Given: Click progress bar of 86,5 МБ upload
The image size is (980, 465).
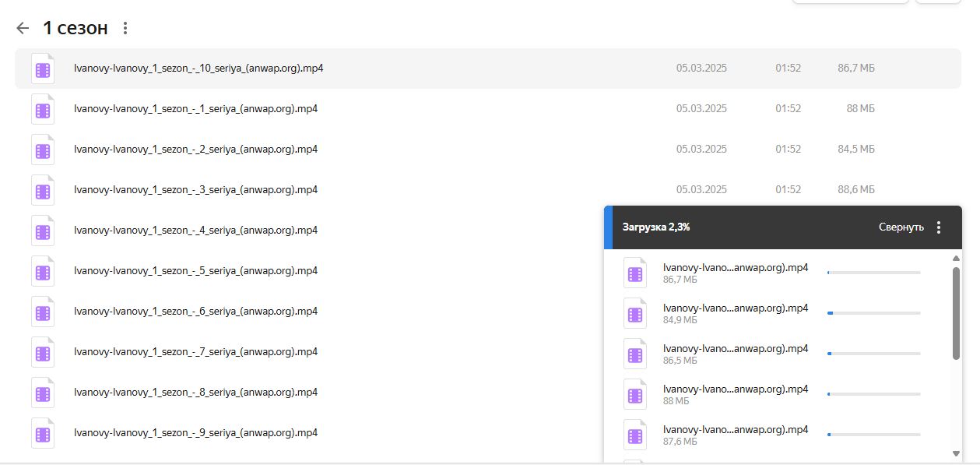Looking at the screenshot, I should 874,354.
